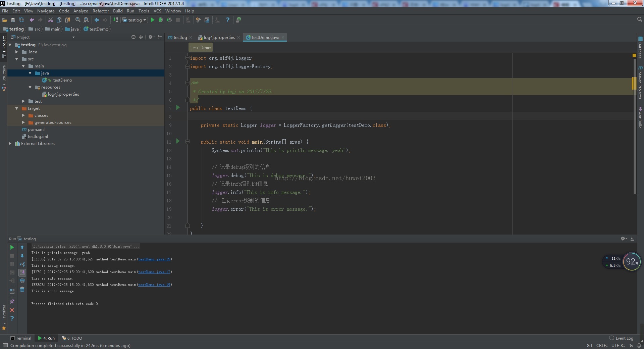Click the purple Undo arrow icon
Screen dimensions: 644x349
(x=32, y=20)
